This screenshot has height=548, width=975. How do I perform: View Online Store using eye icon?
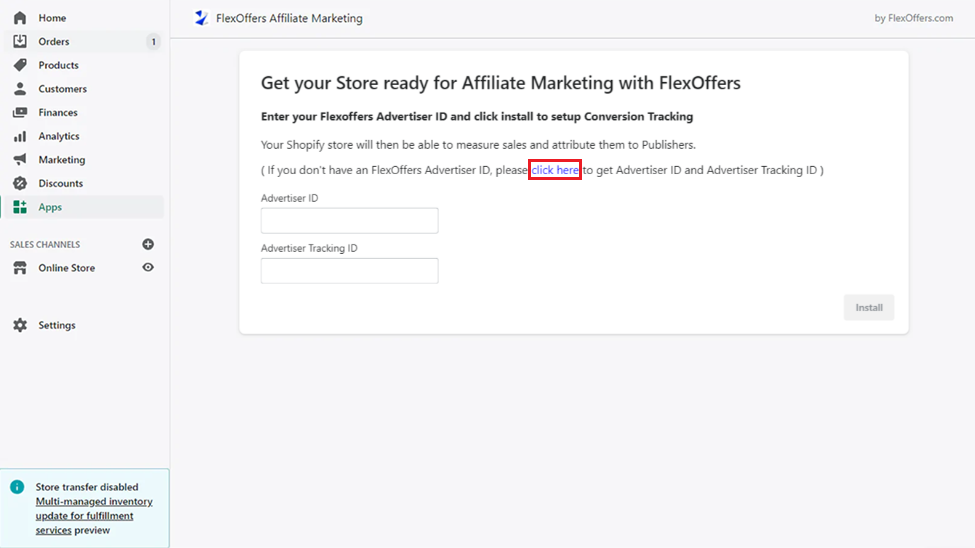click(x=148, y=268)
